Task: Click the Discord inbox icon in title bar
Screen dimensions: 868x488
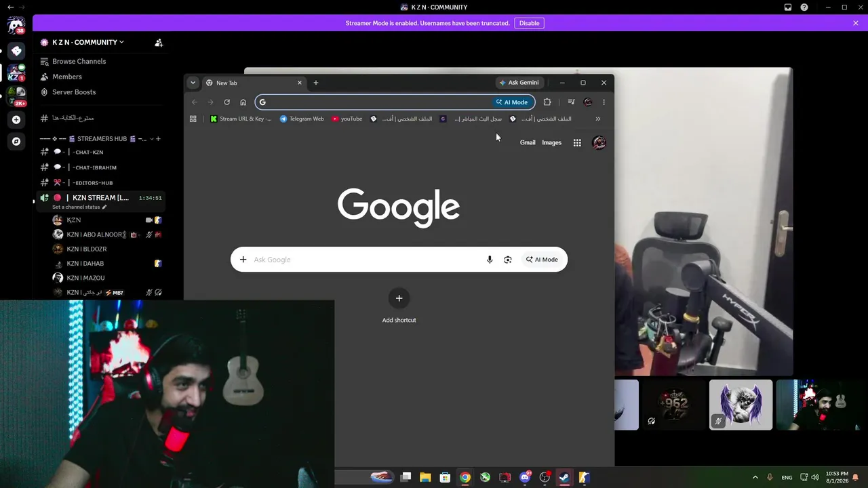Action: pyautogui.click(x=788, y=7)
